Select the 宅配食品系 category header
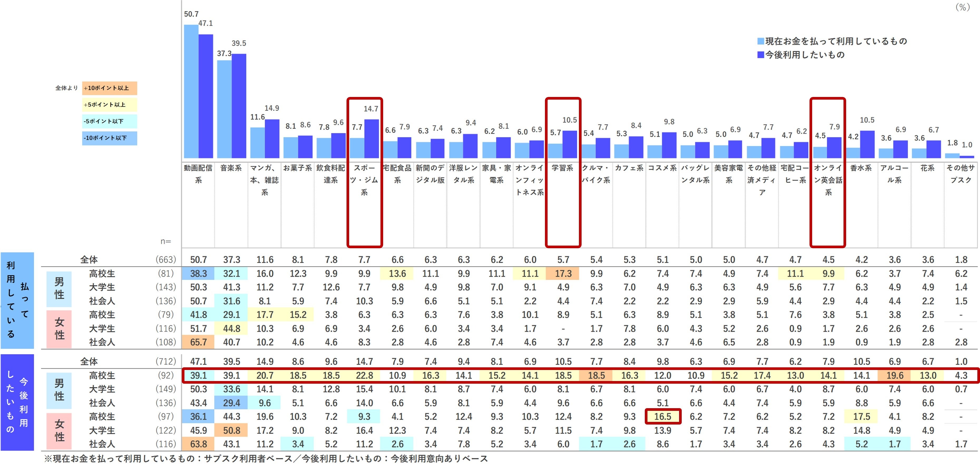This screenshot has height=468, width=980. 397,174
